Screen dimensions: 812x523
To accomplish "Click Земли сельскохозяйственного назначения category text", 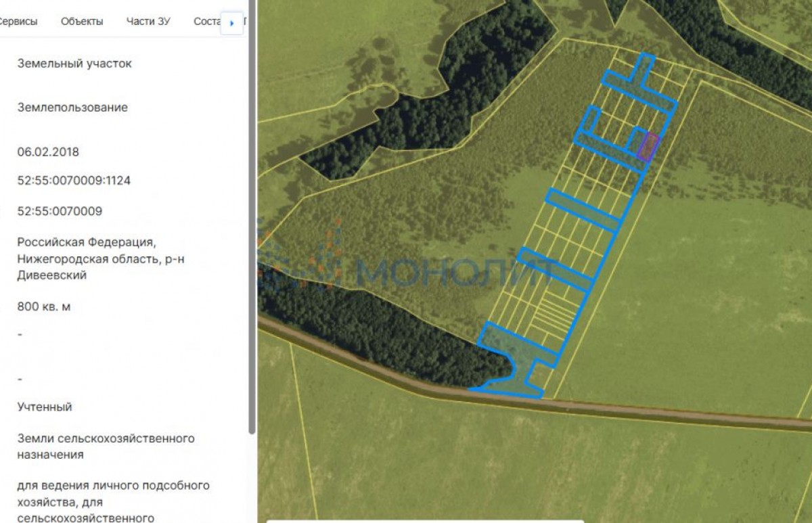I will coord(106,447).
